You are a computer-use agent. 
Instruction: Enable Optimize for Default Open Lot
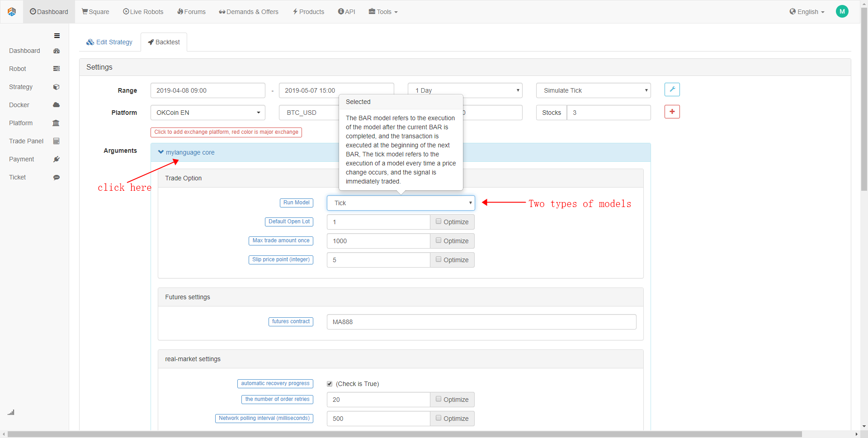(x=439, y=221)
